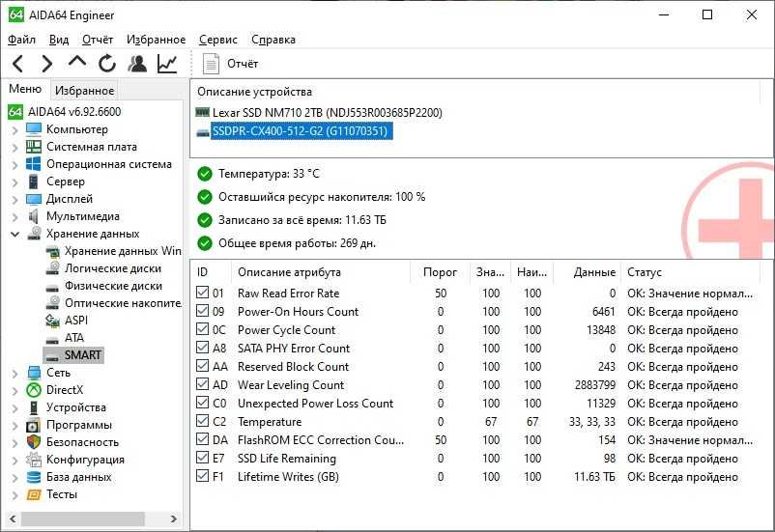Click the Back navigation arrow
This screenshot has width=775, height=532.
(x=17, y=64)
